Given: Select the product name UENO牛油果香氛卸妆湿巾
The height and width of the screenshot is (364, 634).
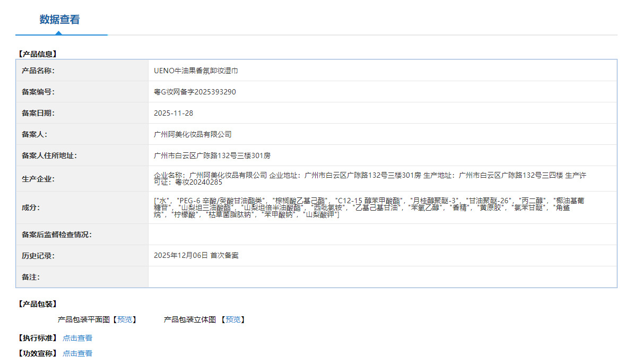Looking at the screenshot, I should (x=197, y=70).
